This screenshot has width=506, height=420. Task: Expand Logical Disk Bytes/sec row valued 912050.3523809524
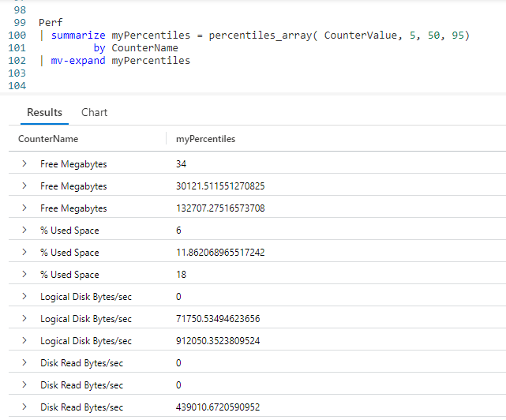(25, 341)
